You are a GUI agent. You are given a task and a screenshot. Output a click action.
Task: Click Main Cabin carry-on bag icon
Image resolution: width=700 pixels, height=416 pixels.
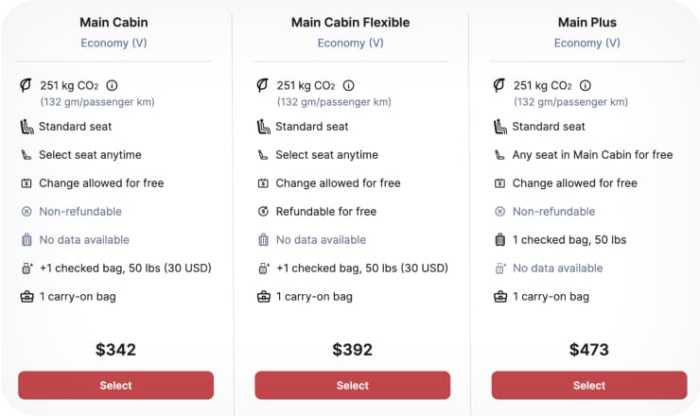[26, 297]
